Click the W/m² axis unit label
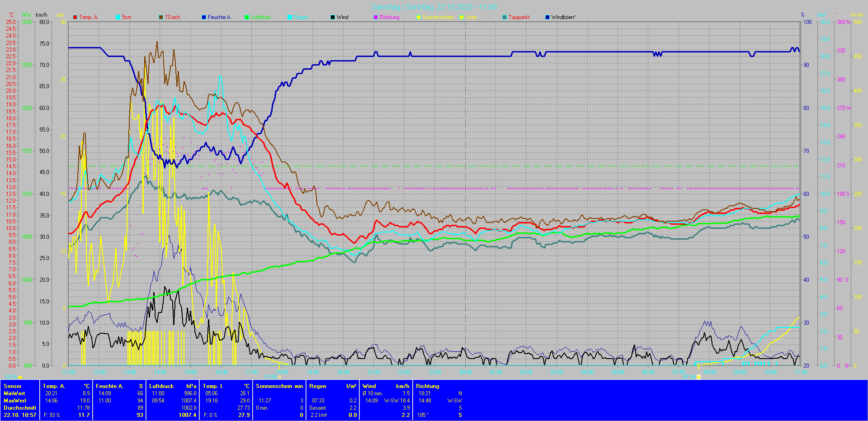Viewport: 868px width, 421px height. (x=857, y=15)
